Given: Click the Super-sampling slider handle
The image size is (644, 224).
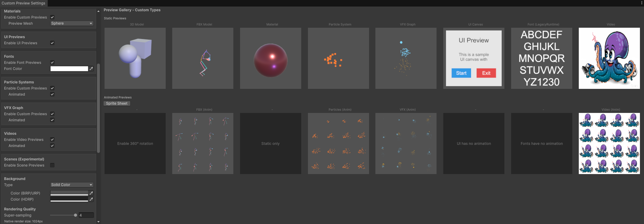Looking at the screenshot, I should (x=75, y=215).
